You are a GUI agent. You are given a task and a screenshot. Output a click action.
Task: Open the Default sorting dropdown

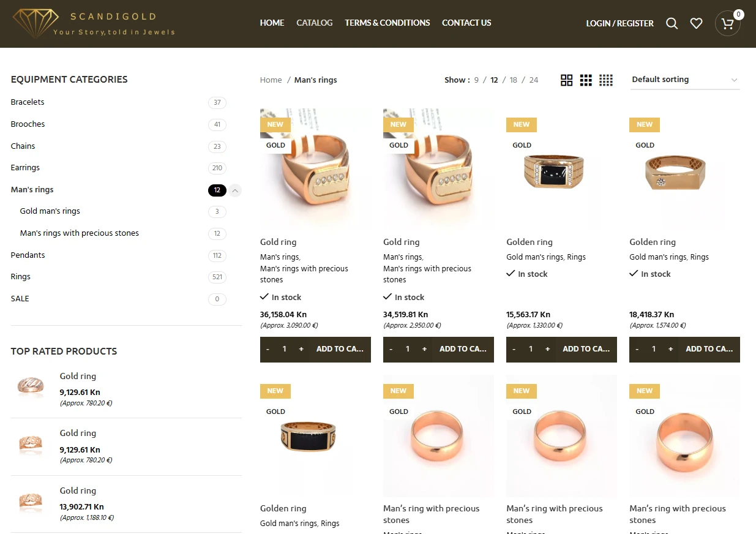685,80
